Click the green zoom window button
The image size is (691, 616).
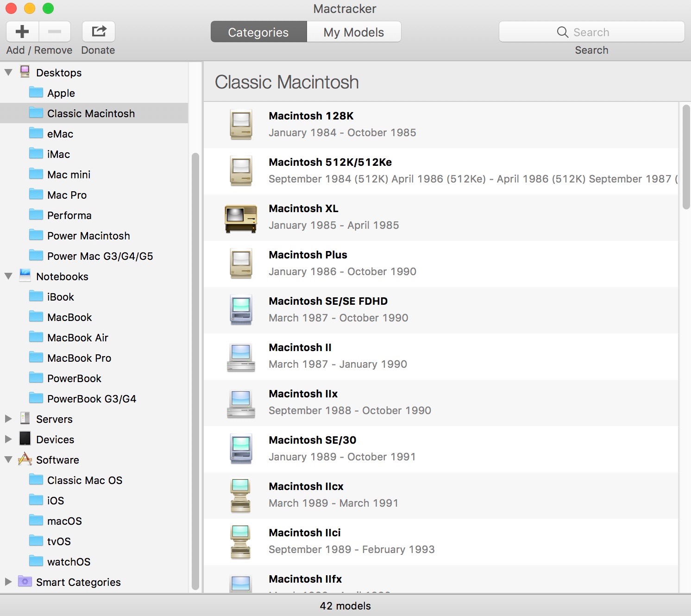tap(48, 8)
